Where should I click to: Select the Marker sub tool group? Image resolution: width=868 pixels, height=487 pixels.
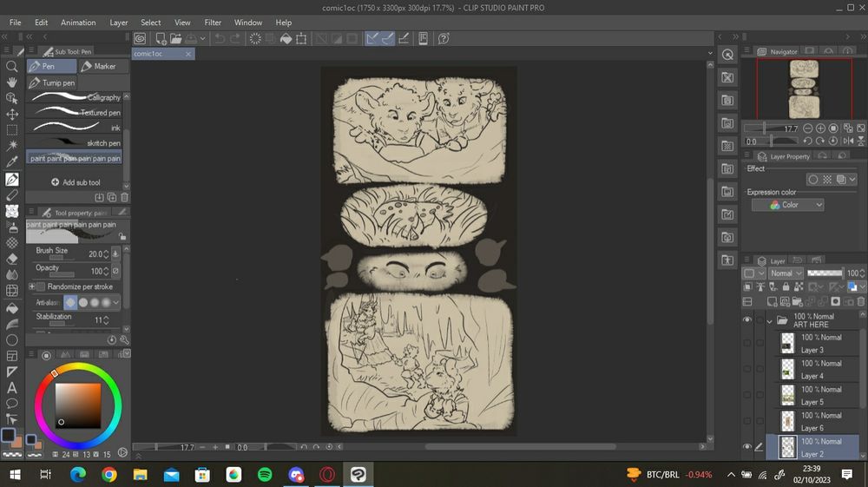pos(103,66)
